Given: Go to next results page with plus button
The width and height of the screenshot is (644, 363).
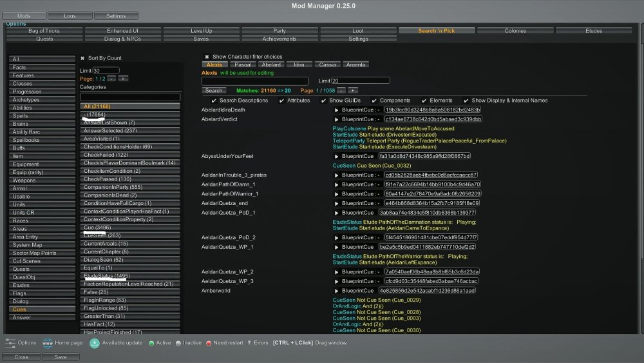Looking at the screenshot, I should (352, 91).
